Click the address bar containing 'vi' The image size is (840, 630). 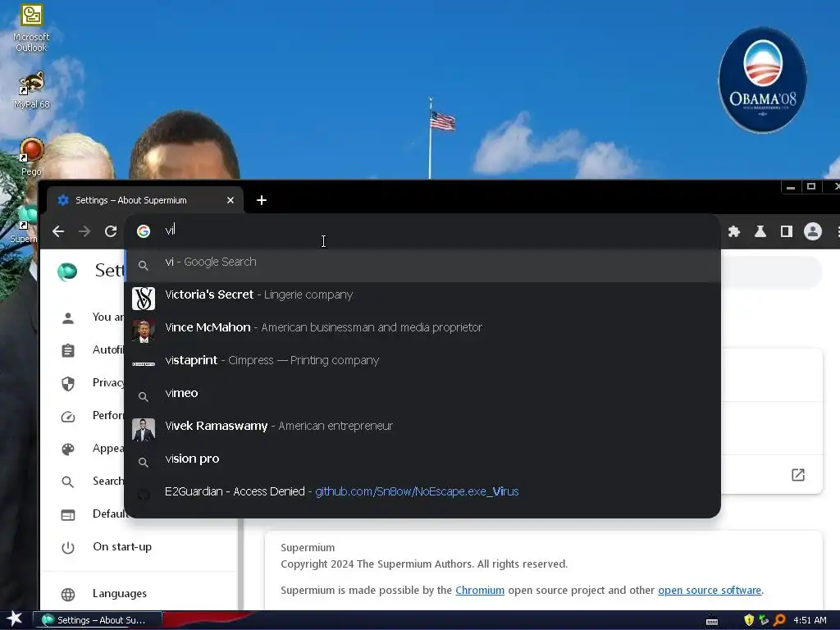point(422,231)
